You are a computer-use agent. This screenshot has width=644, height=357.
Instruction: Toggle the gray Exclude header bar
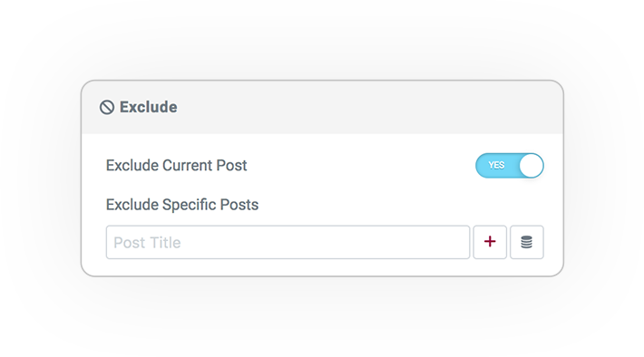[x=322, y=108]
